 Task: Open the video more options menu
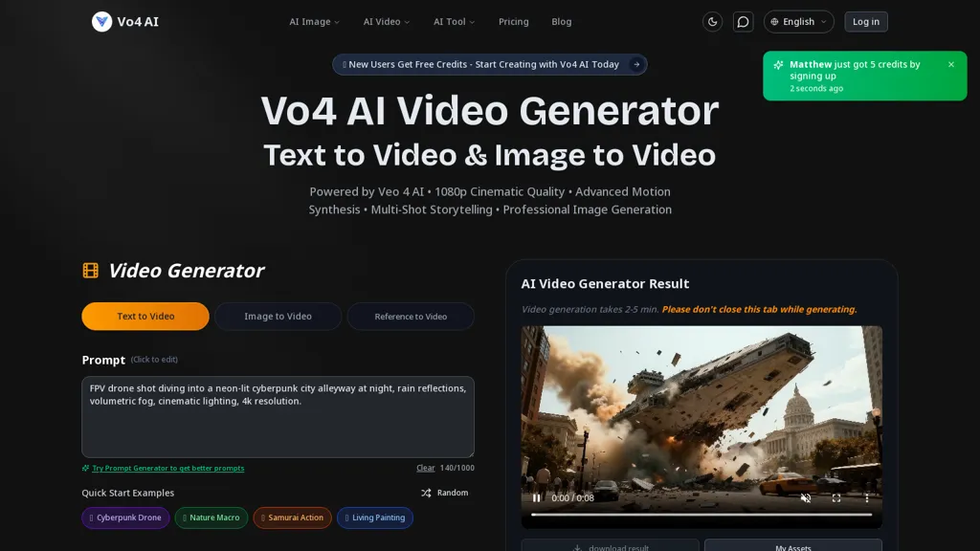(867, 497)
